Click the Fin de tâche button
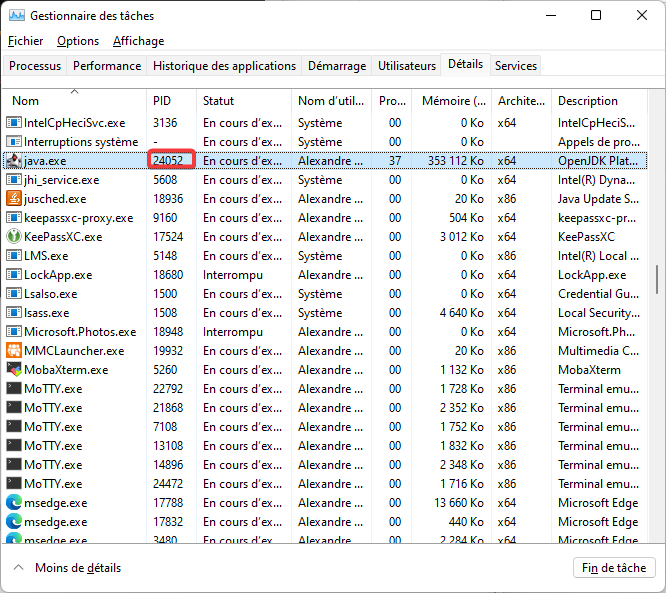Viewport: 666px width, 593px height. (x=614, y=568)
